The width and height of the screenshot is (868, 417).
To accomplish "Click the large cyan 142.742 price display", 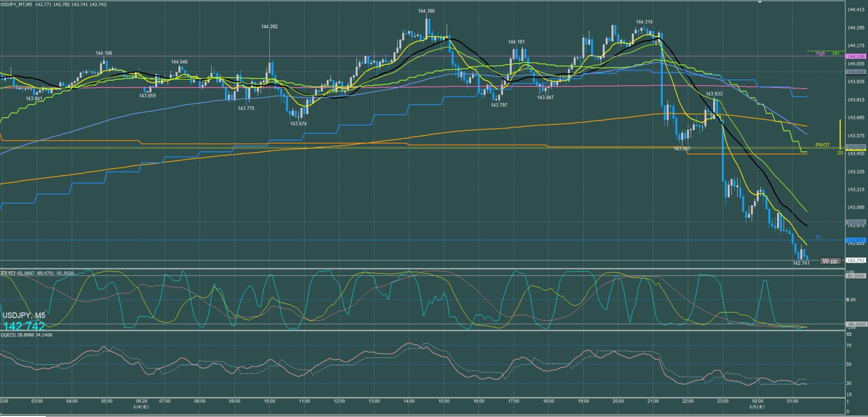I will pos(24,326).
